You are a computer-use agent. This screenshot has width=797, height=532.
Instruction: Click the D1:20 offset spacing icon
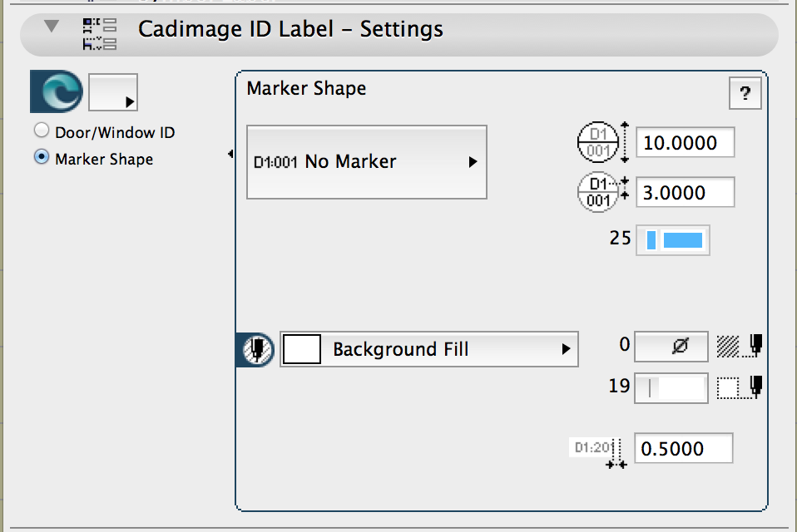pyautogui.click(x=598, y=452)
